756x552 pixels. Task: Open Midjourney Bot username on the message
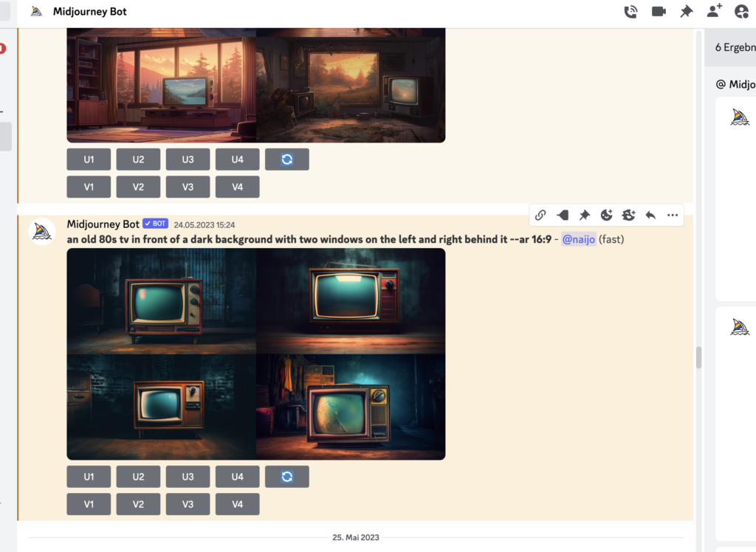[103, 224]
